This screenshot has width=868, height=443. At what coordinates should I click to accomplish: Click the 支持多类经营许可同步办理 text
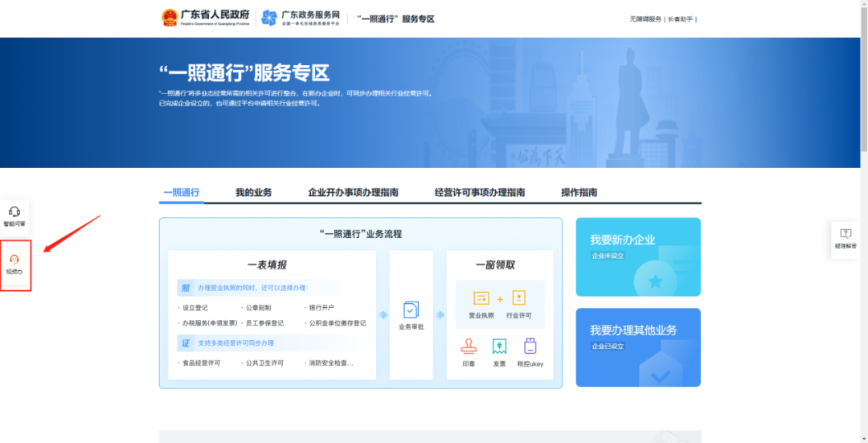[x=235, y=343]
